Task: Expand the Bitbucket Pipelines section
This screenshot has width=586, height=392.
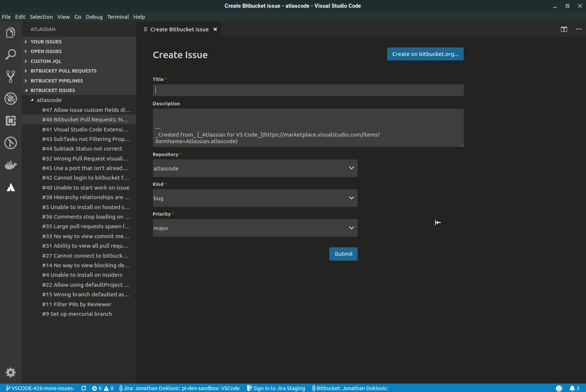Action: [x=57, y=81]
